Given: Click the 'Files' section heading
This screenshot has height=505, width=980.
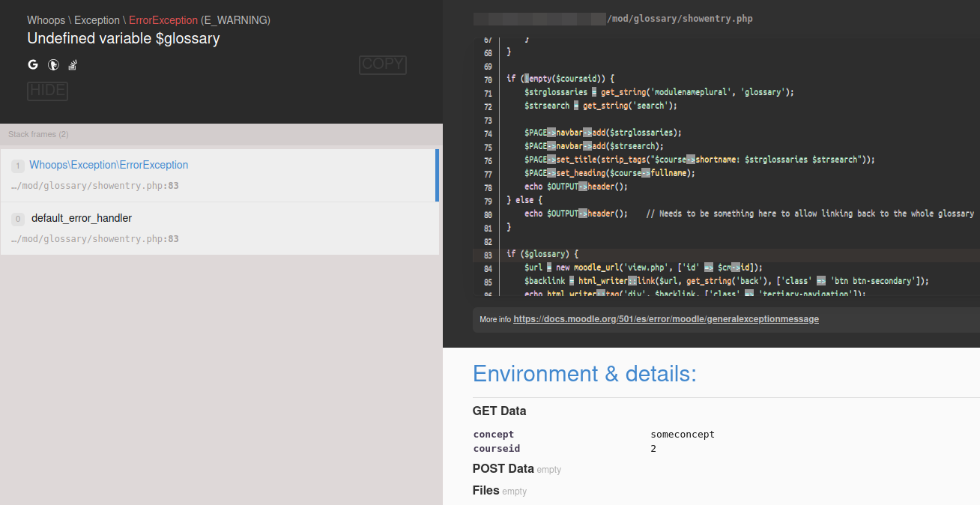Looking at the screenshot, I should (x=486, y=491).
